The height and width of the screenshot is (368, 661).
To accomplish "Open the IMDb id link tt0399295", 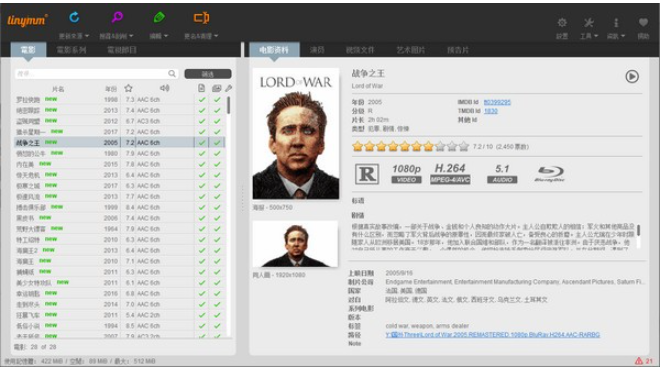I will [497, 102].
